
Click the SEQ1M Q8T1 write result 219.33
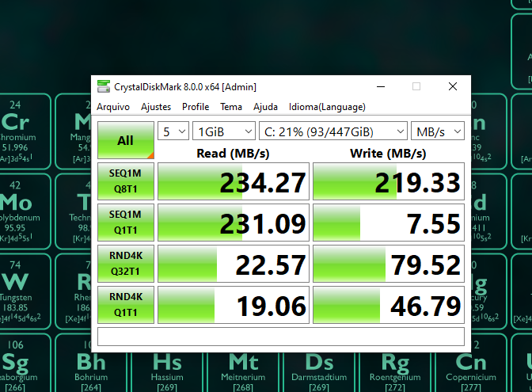click(x=389, y=181)
